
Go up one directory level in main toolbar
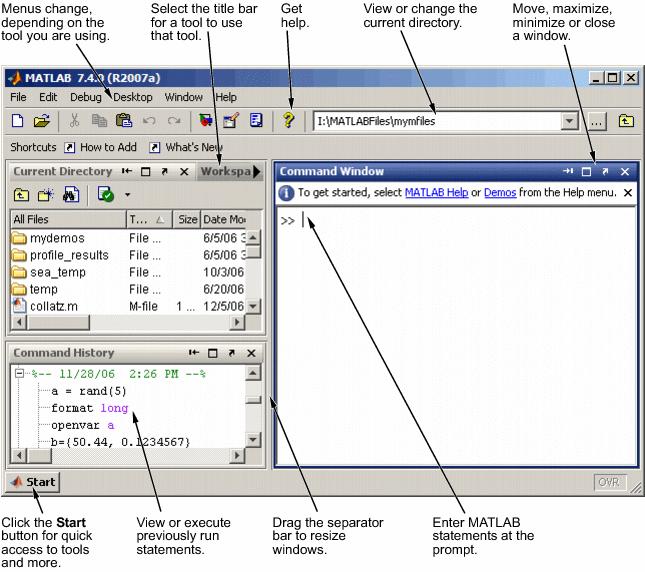[x=626, y=121]
